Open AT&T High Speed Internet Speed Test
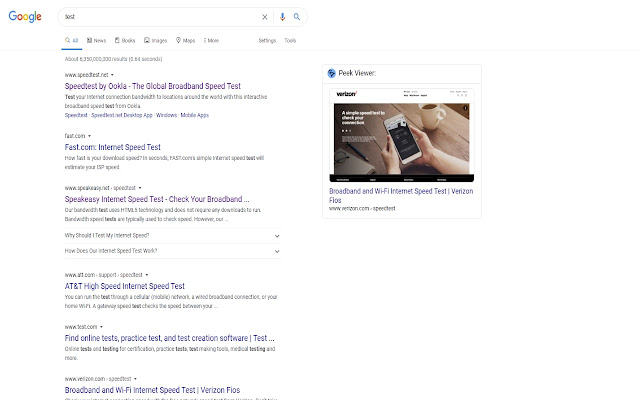This screenshot has height=400, width=640. tap(124, 286)
